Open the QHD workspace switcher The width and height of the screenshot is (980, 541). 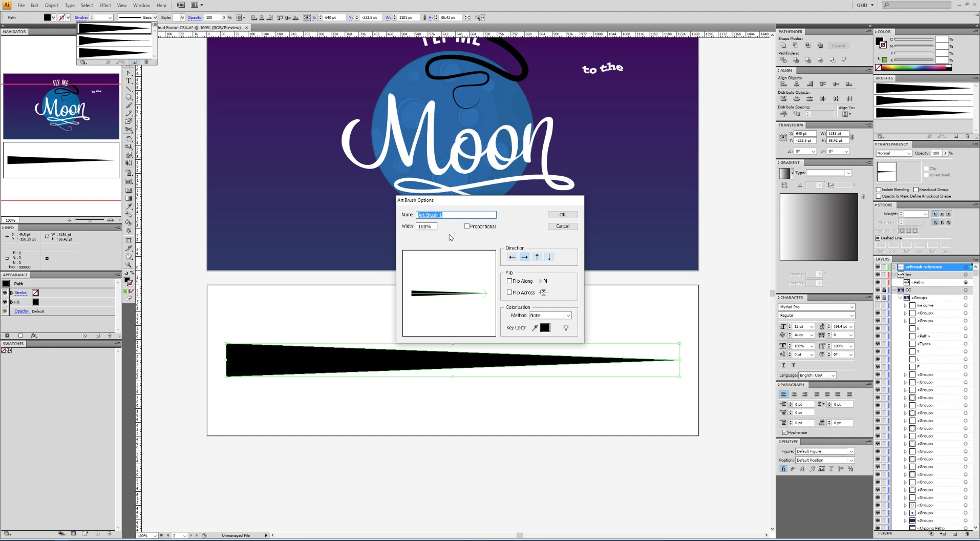coord(865,5)
